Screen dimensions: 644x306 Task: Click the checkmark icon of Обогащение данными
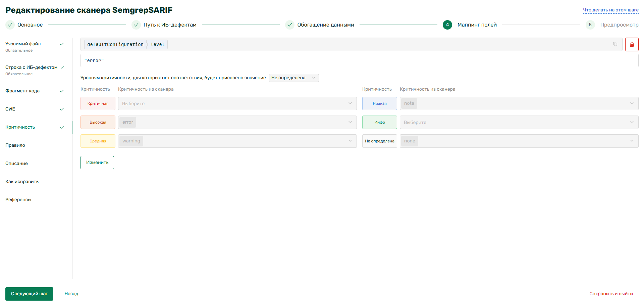[290, 25]
